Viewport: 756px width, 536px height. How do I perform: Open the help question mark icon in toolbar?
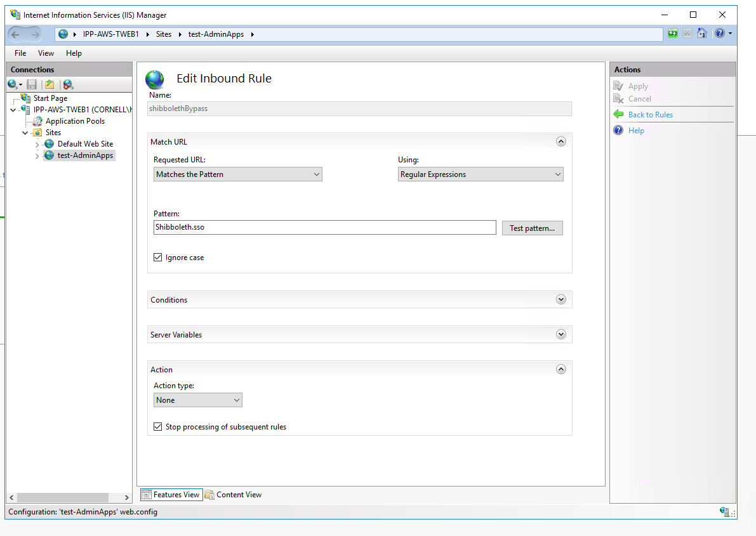point(719,33)
